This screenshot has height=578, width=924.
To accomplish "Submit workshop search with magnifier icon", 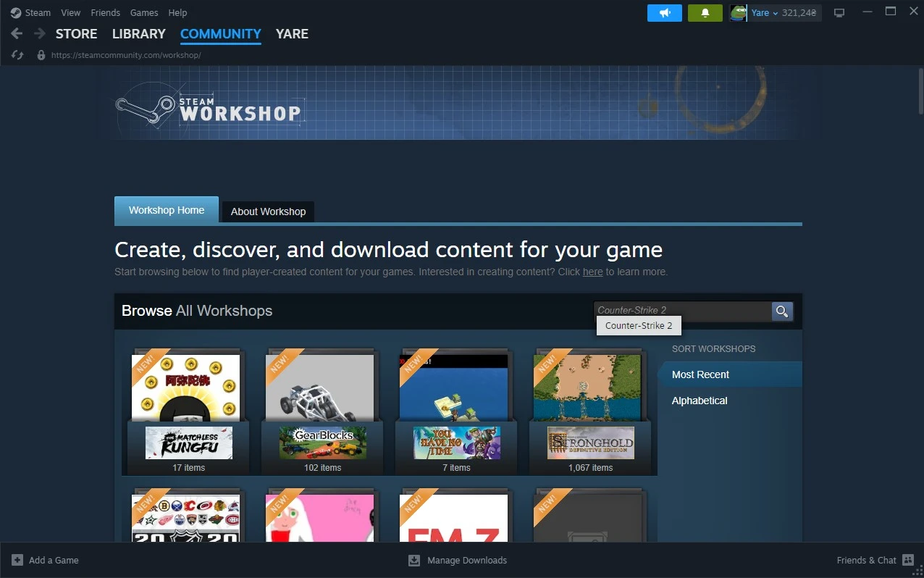I will click(782, 311).
